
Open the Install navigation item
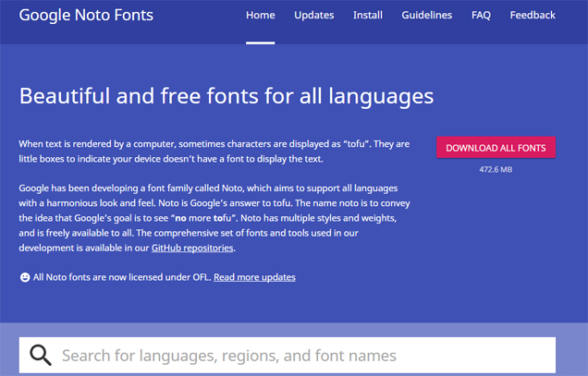pyautogui.click(x=368, y=16)
